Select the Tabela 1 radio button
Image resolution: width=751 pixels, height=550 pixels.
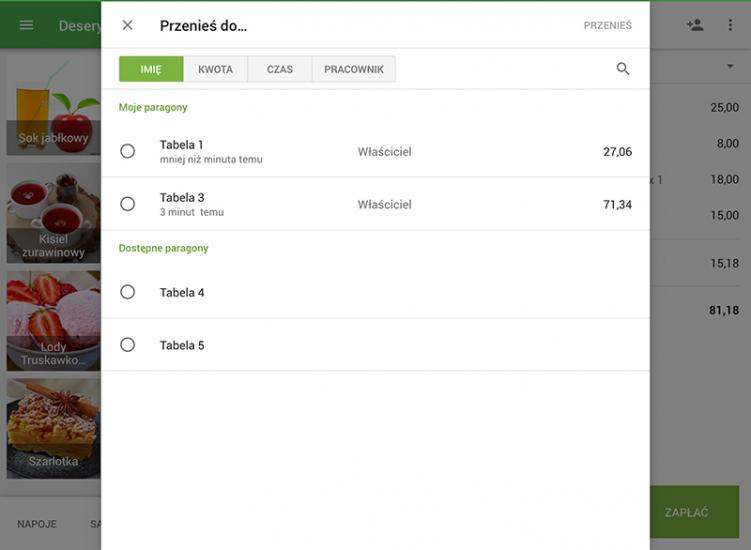(x=127, y=151)
